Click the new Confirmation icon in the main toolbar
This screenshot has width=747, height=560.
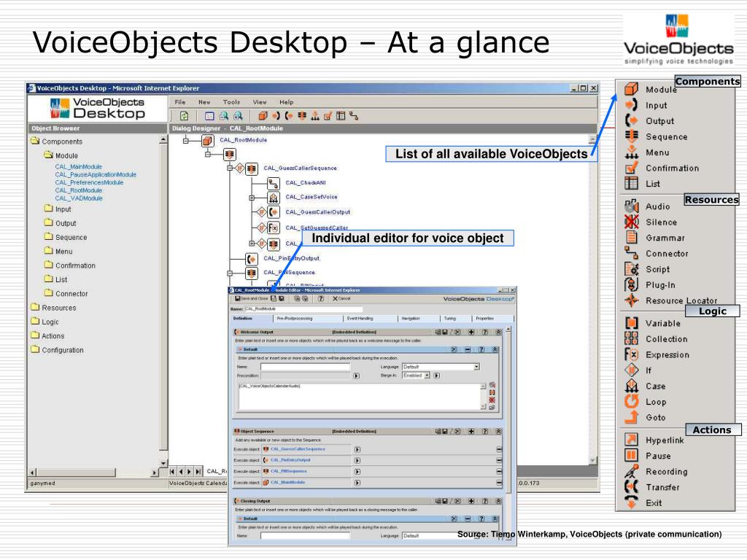point(328,116)
